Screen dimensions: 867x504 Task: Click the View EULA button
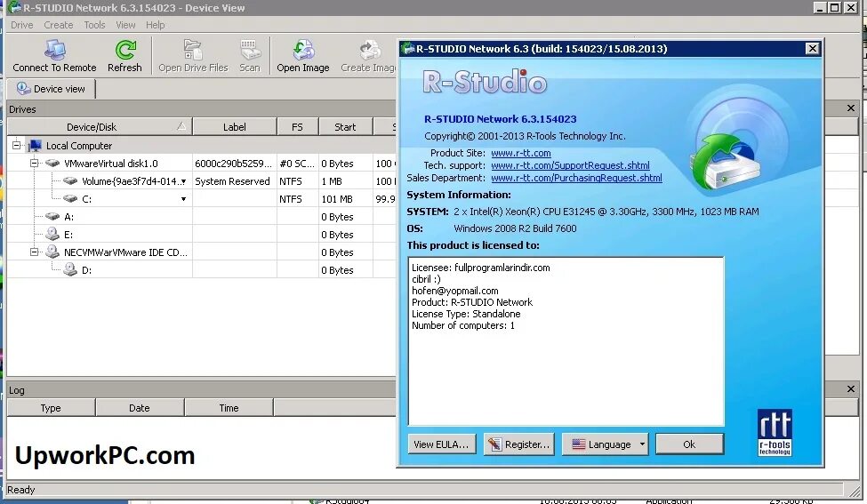tap(441, 444)
